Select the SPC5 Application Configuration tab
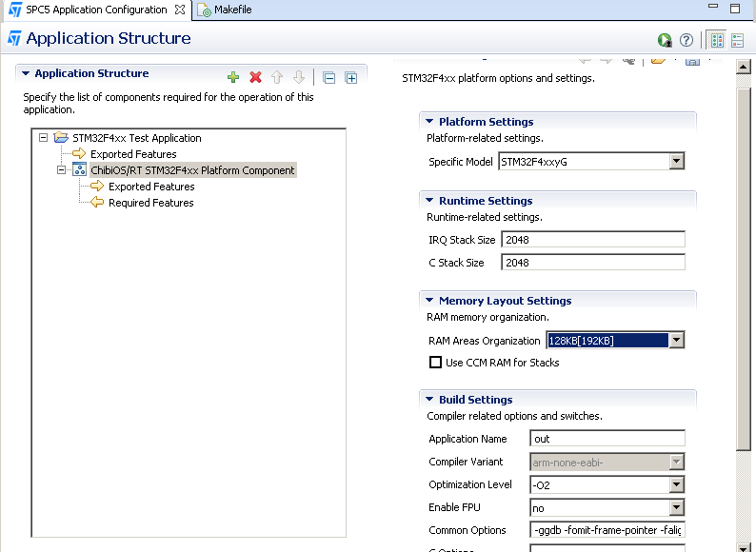Viewport: 756px width, 552px height. (96, 10)
